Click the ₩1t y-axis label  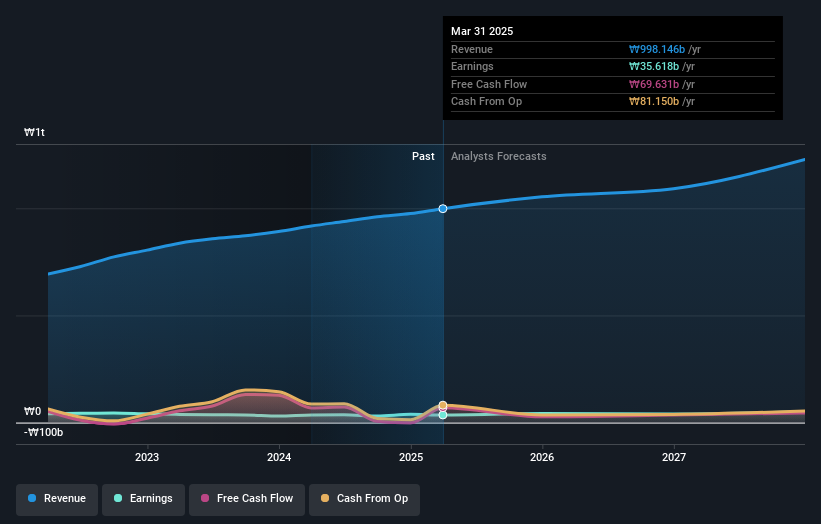pyautogui.click(x=35, y=132)
